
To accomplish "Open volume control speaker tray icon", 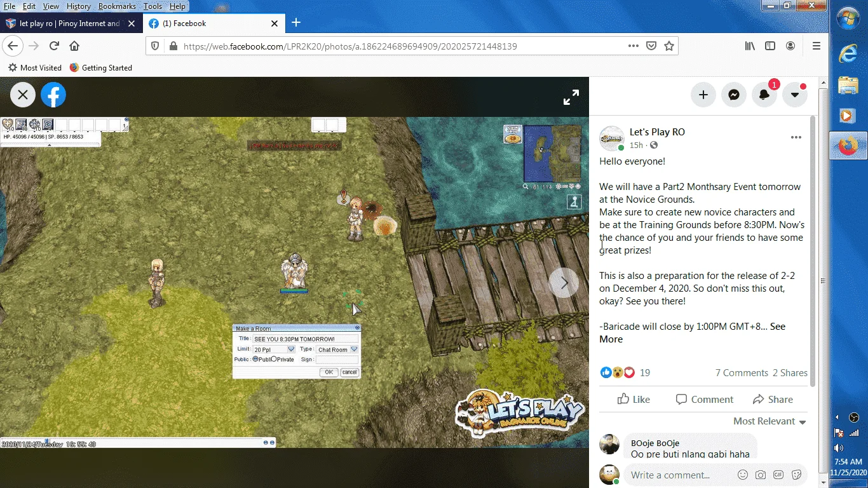I will 839,447.
